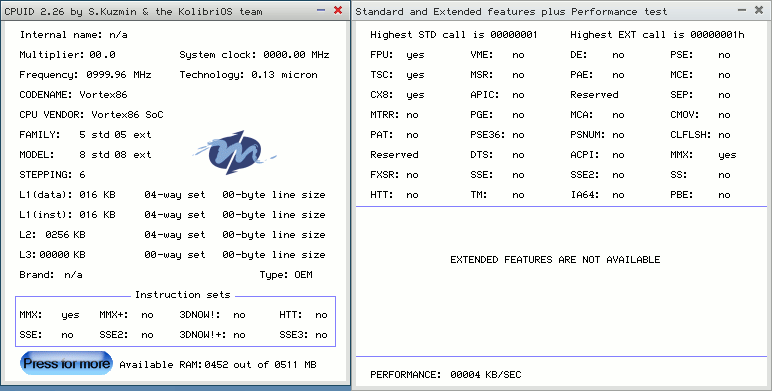Click the Vortex86 CPU logo image
772x391 pixels.
tap(235, 152)
